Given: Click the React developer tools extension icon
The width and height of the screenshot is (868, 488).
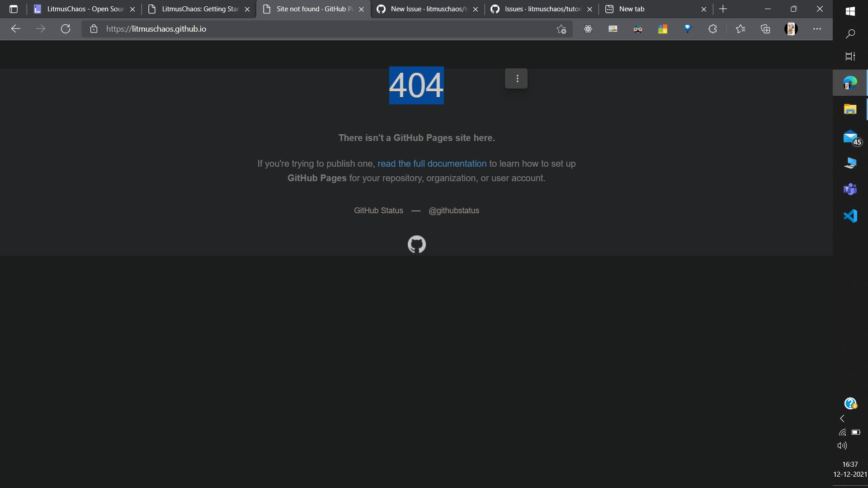Looking at the screenshot, I should 588,29.
